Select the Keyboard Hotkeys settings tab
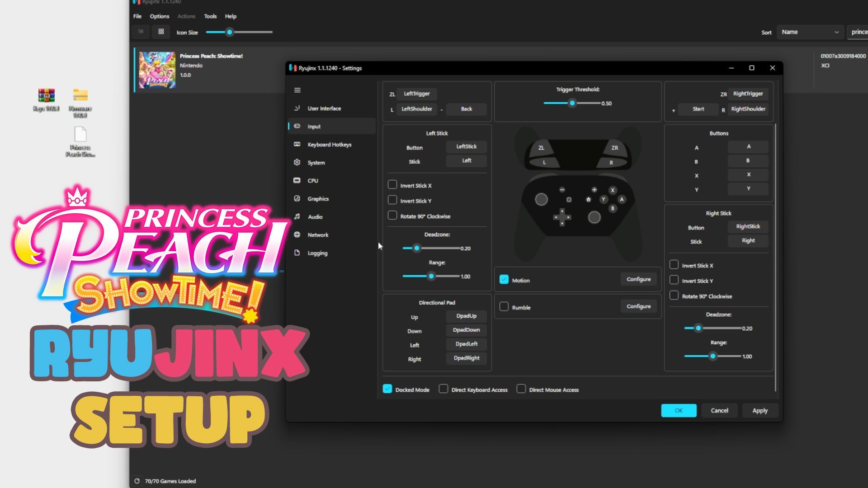Viewport: 868px width, 488px height. (x=332, y=145)
